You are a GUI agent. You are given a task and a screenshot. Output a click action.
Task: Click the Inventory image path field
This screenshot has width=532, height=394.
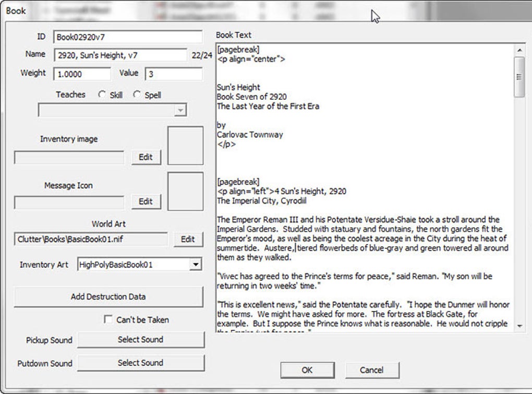[69, 158]
